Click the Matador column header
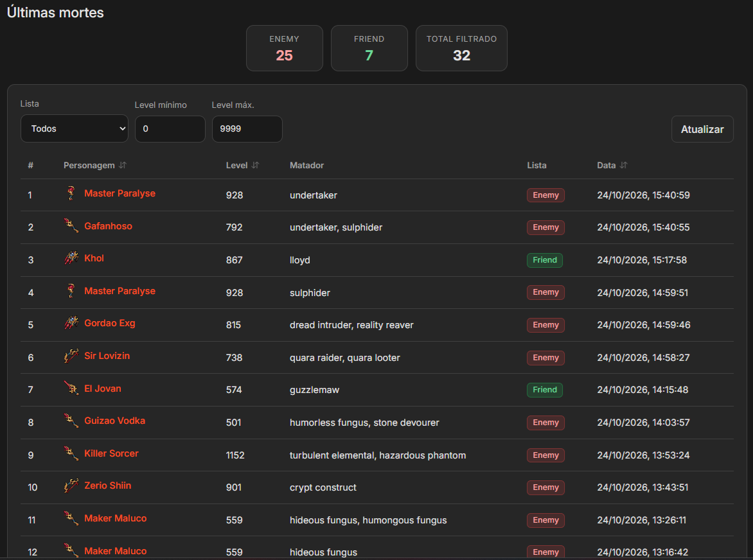Viewport: 753px width, 560px height. click(307, 165)
